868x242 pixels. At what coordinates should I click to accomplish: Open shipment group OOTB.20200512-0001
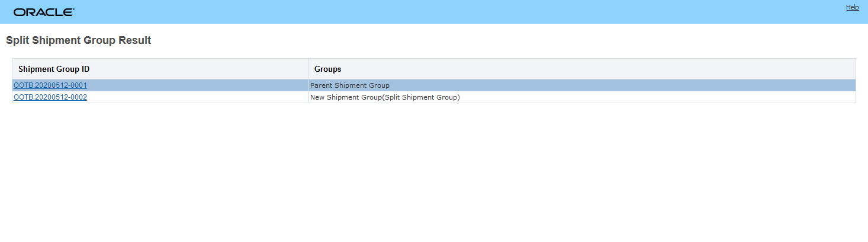(50, 85)
